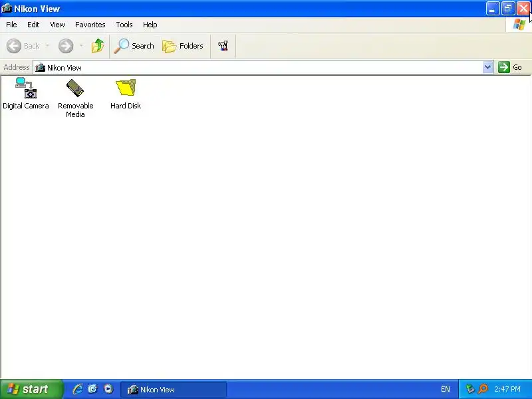Select the Hard Disk folder icon
This screenshot has width=532, height=399.
[x=126, y=94]
